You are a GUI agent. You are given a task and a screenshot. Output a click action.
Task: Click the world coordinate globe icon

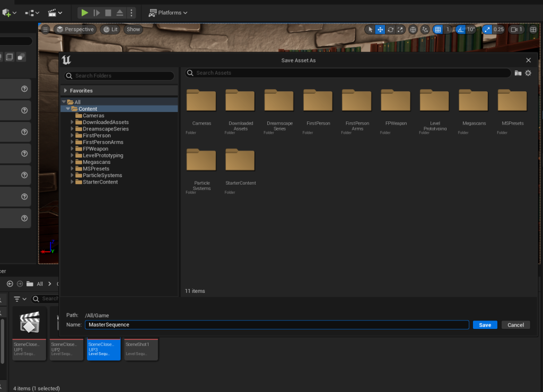click(413, 30)
